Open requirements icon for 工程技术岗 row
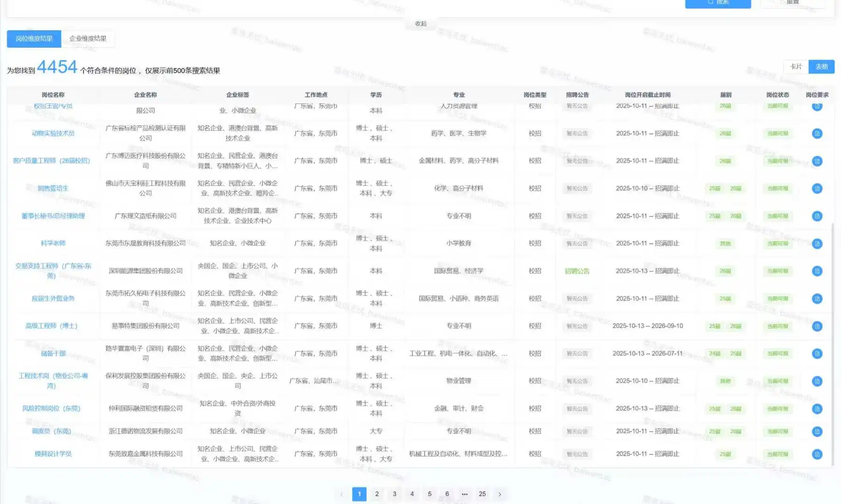The image size is (841, 504). [817, 381]
